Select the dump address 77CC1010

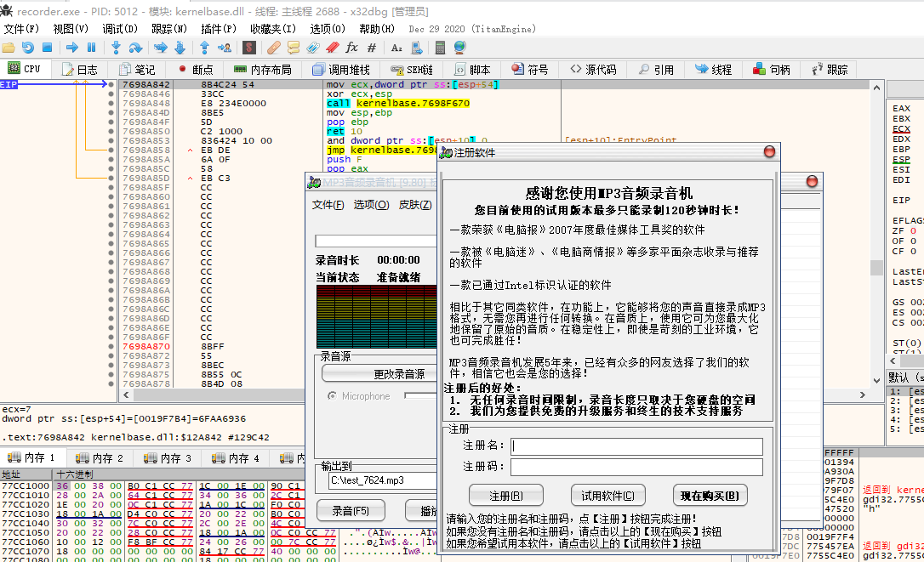point(26,496)
